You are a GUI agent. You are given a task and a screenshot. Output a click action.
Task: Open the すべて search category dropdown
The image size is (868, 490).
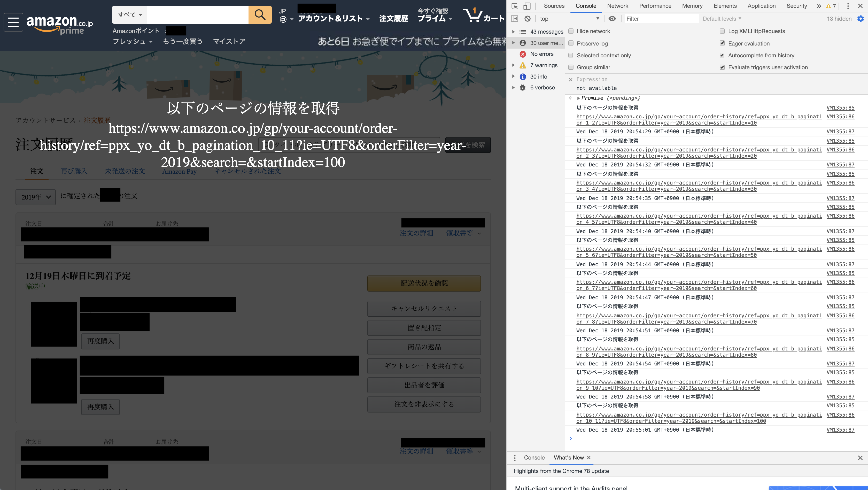130,14
